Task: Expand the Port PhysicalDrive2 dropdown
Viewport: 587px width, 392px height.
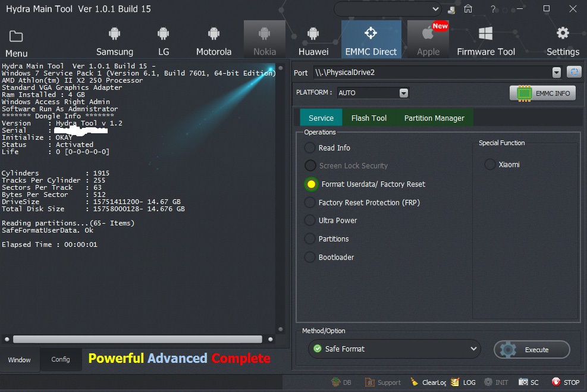Action: pyautogui.click(x=556, y=72)
